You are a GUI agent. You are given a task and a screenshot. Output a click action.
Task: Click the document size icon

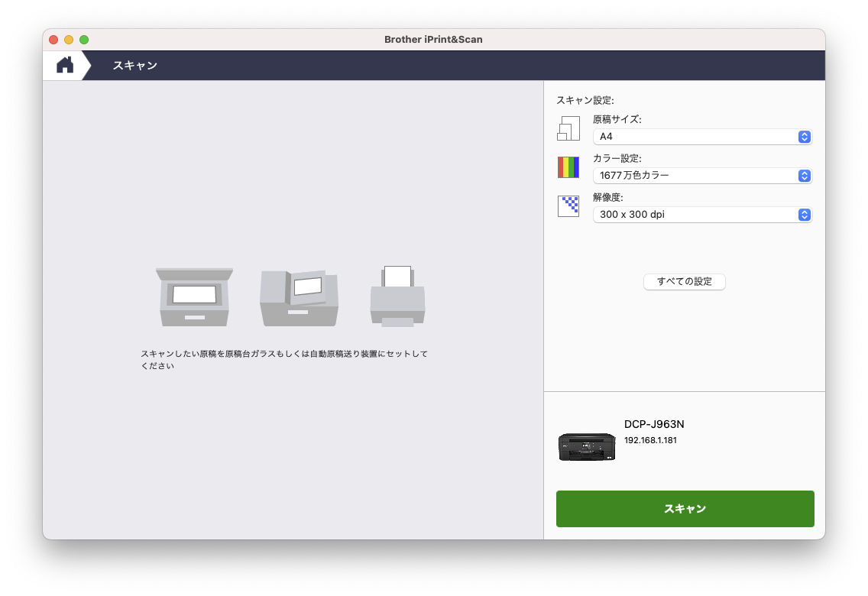click(x=568, y=128)
